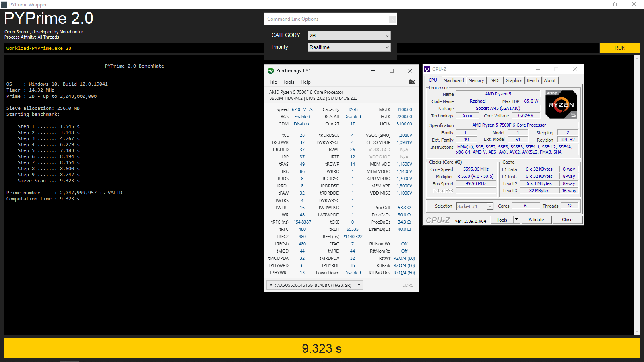Click the "99.93 MHz" bus speed field

(x=476, y=184)
